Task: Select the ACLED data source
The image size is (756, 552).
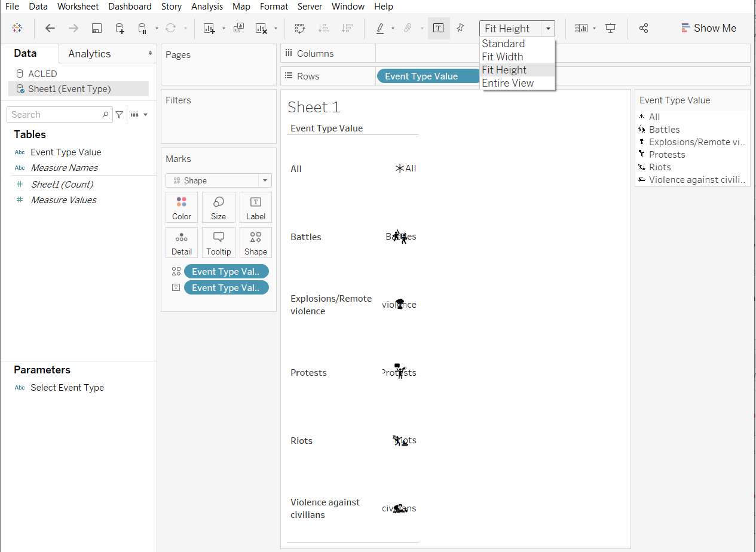Action: 42,73
